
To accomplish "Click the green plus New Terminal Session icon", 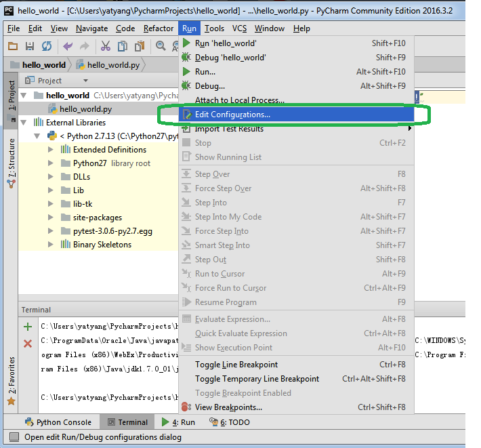I will point(28,327).
